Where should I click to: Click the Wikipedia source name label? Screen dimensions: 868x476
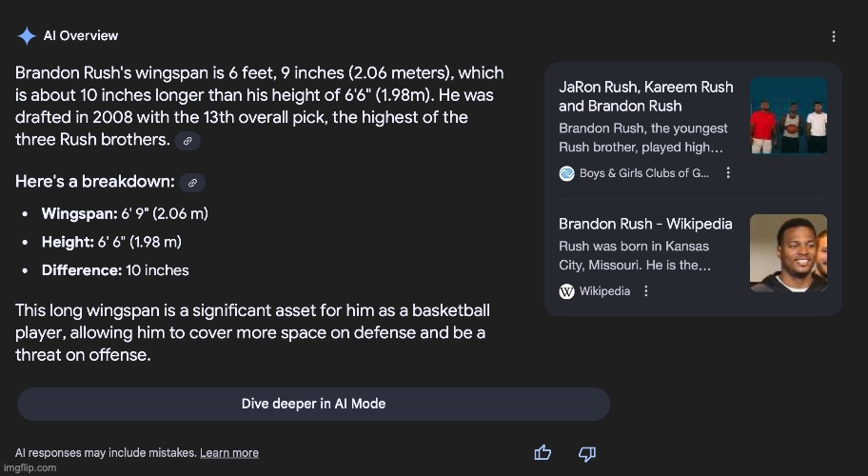pos(604,291)
